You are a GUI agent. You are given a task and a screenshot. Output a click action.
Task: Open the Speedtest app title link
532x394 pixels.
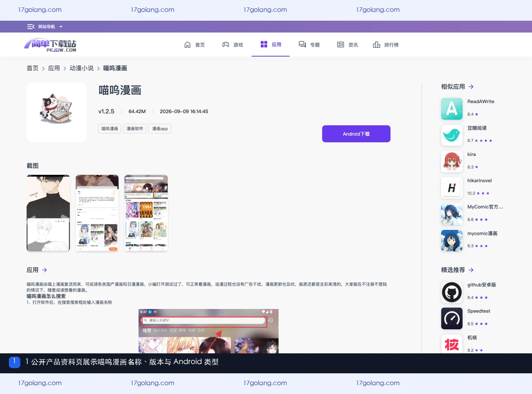pos(479,311)
